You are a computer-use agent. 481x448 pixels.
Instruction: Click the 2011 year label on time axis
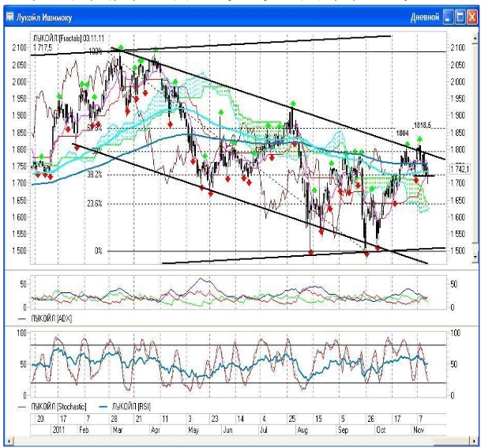click(x=58, y=429)
